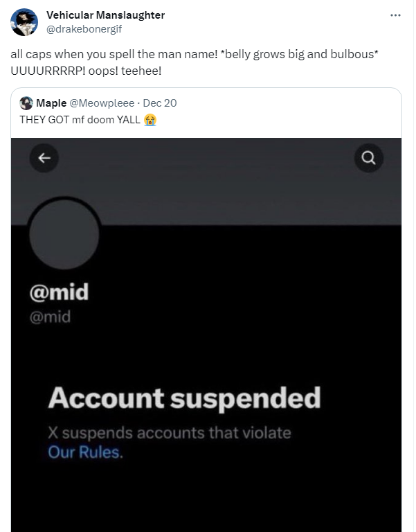Follow the Our Rules link

[85, 453]
